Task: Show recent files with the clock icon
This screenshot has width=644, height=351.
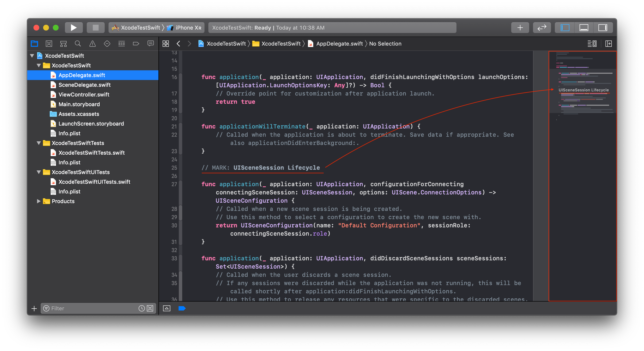Action: tap(141, 308)
